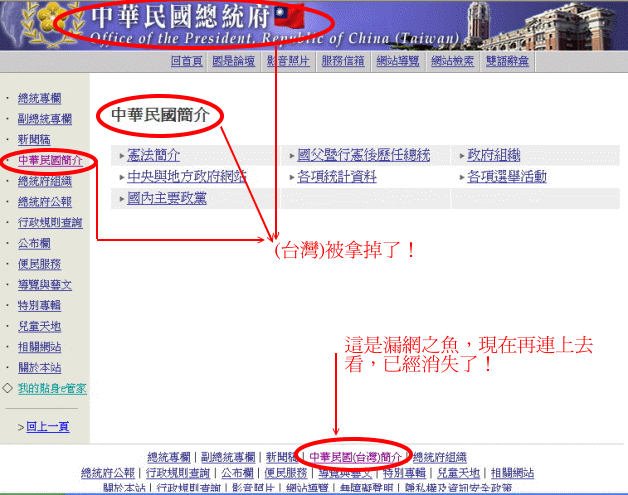Open 中華民國(台灣)簡介 footer link
Image resolution: width=628 pixels, height=495 pixels.
(x=355, y=457)
